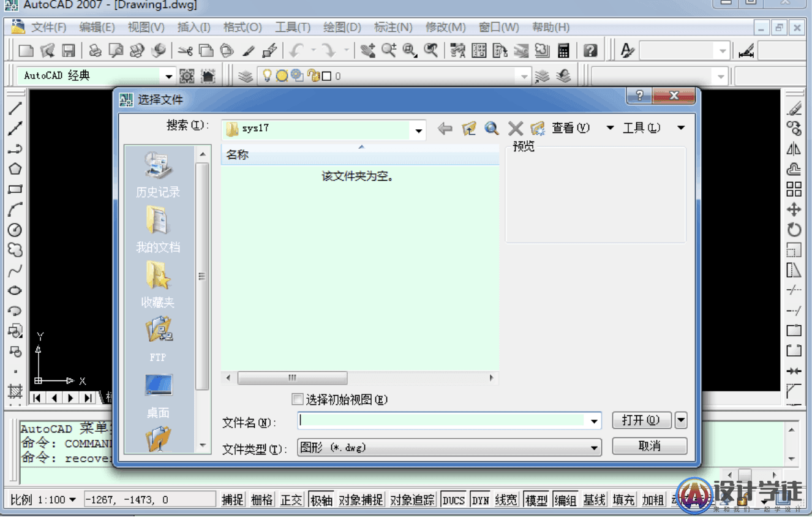The image size is (812, 517).
Task: Click the Cut scissors icon
Action: click(x=186, y=50)
